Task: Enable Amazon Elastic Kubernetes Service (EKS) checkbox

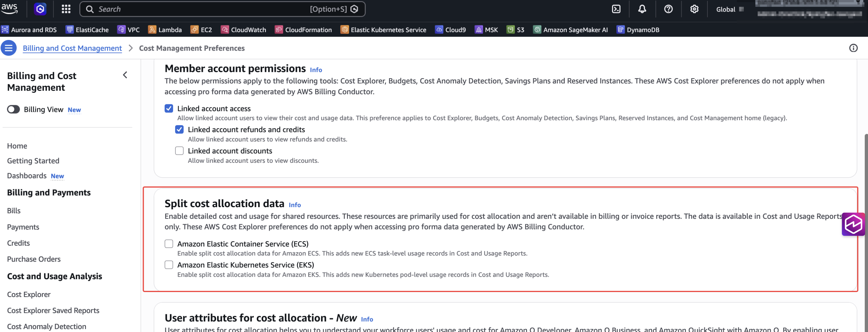Action: tap(169, 265)
